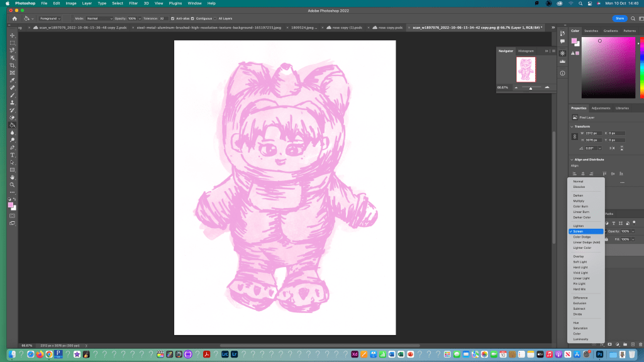Screen dimensions: 644x362
Task: Enable the All Layers checkbox
Action: tap(214, 18)
